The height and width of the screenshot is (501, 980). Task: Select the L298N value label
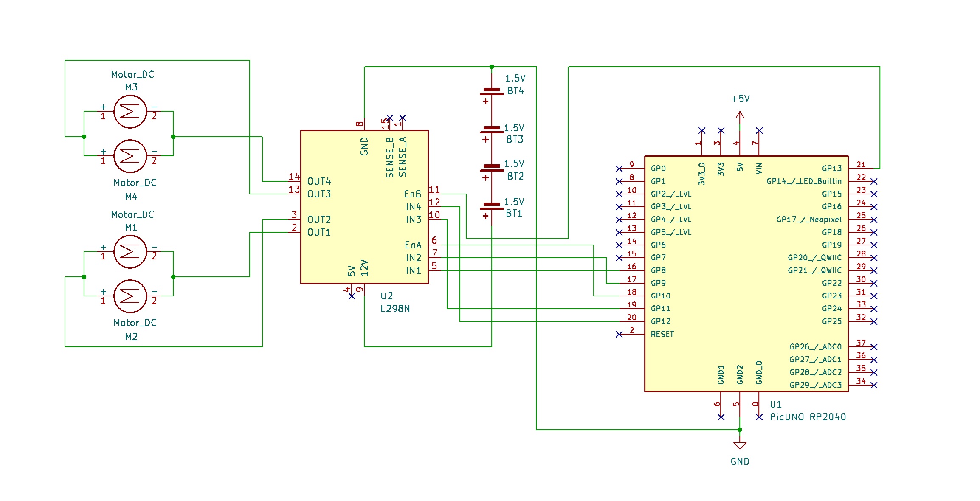click(x=395, y=309)
